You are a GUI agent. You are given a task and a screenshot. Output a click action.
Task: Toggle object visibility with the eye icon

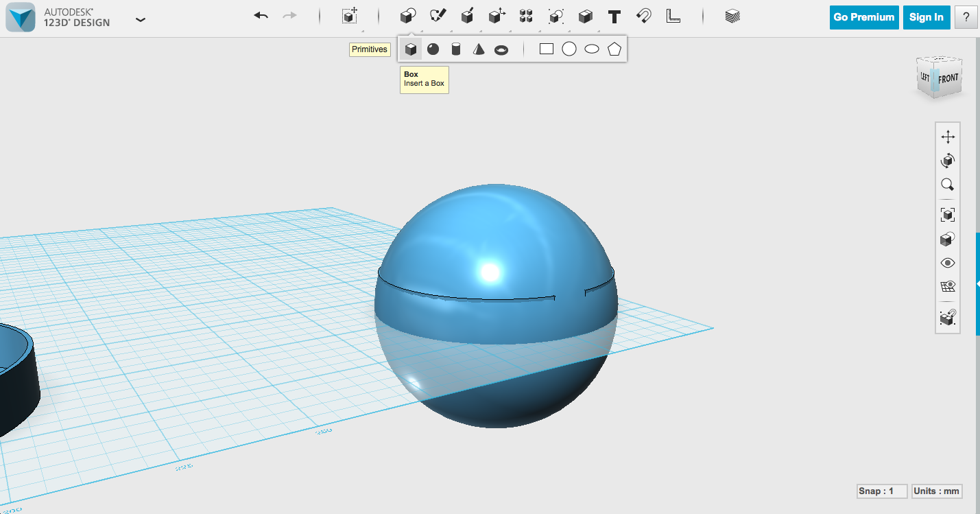tap(948, 263)
